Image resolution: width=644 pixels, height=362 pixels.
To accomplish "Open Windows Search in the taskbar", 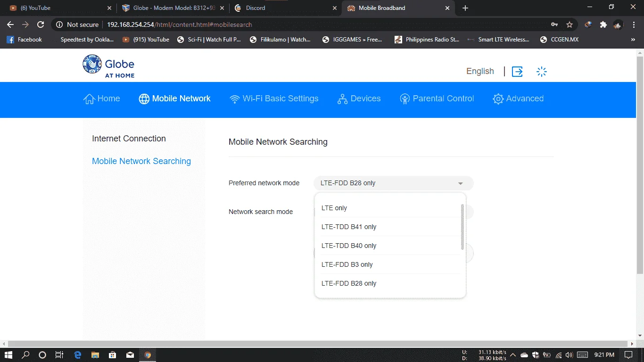I will (x=25, y=355).
